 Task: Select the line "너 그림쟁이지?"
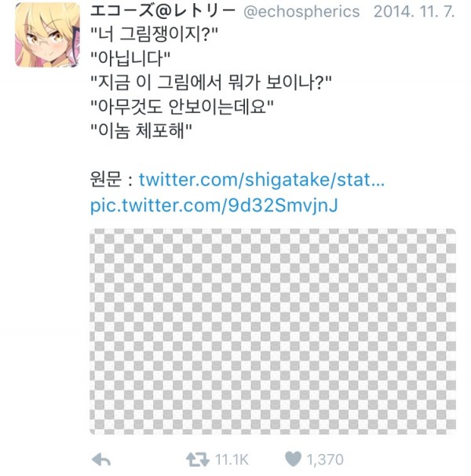155,34
